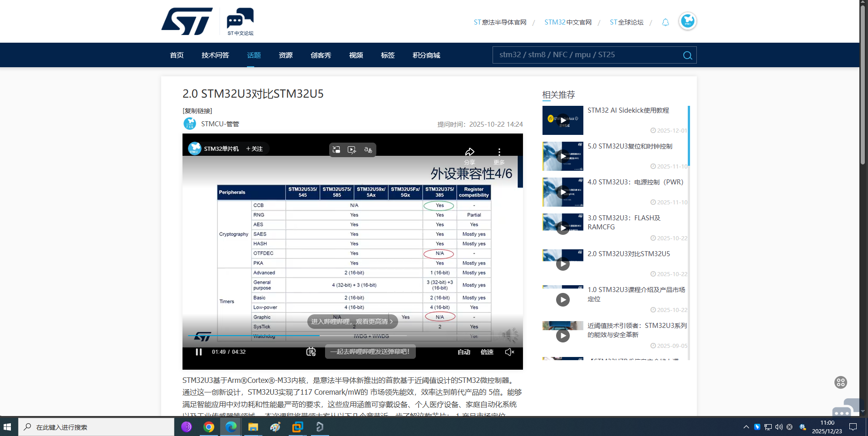Screen dimensions: 868x436
Task: Open STMCU-管管 author avatar
Action: 189,124
